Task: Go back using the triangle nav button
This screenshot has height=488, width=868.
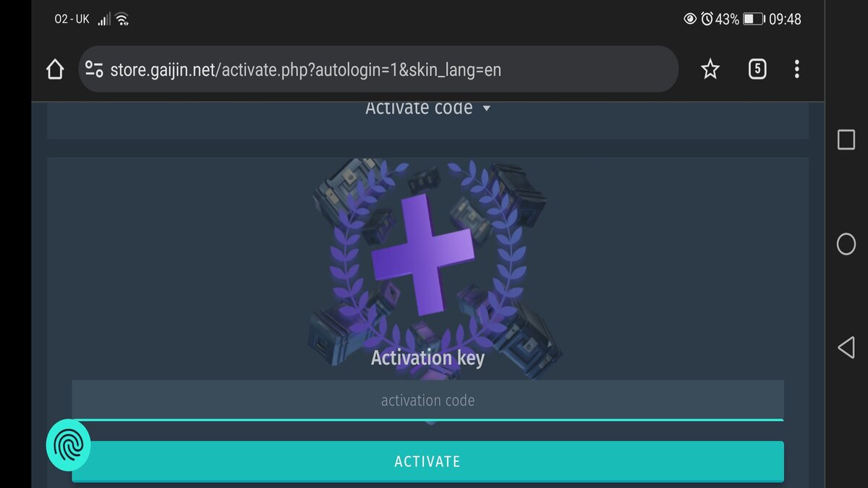Action: click(846, 348)
